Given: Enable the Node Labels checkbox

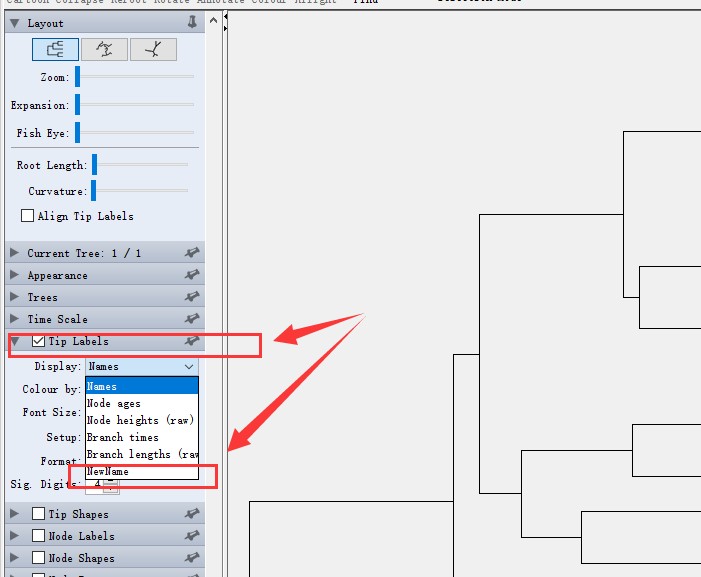Looking at the screenshot, I should [39, 536].
